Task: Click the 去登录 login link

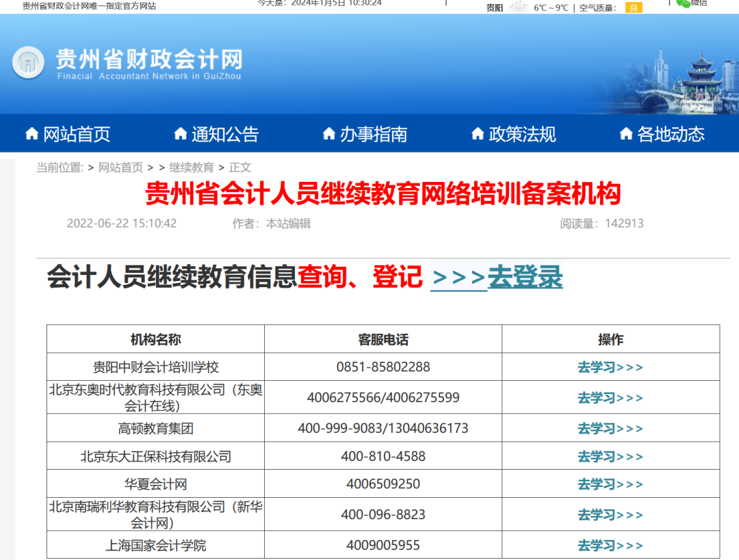Action: pyautogui.click(x=525, y=278)
